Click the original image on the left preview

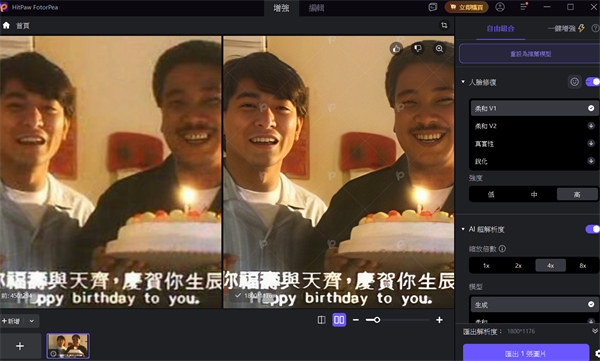coord(111,172)
